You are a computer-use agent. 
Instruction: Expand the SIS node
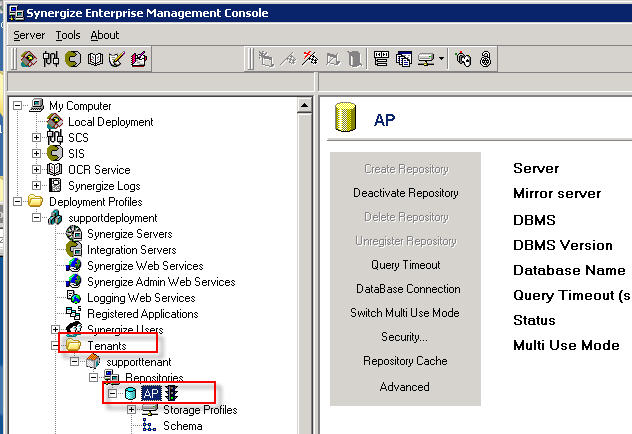click(x=36, y=154)
